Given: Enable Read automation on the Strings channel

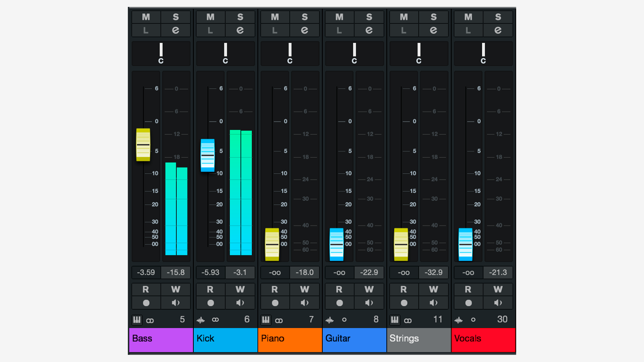Looking at the screenshot, I should coord(403,289).
